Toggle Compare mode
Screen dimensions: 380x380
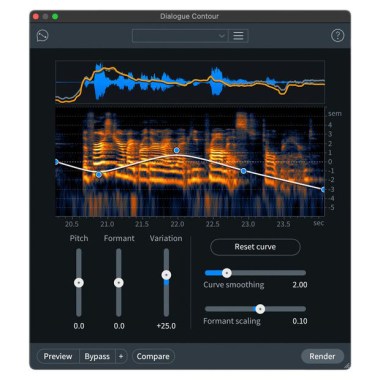click(x=153, y=356)
